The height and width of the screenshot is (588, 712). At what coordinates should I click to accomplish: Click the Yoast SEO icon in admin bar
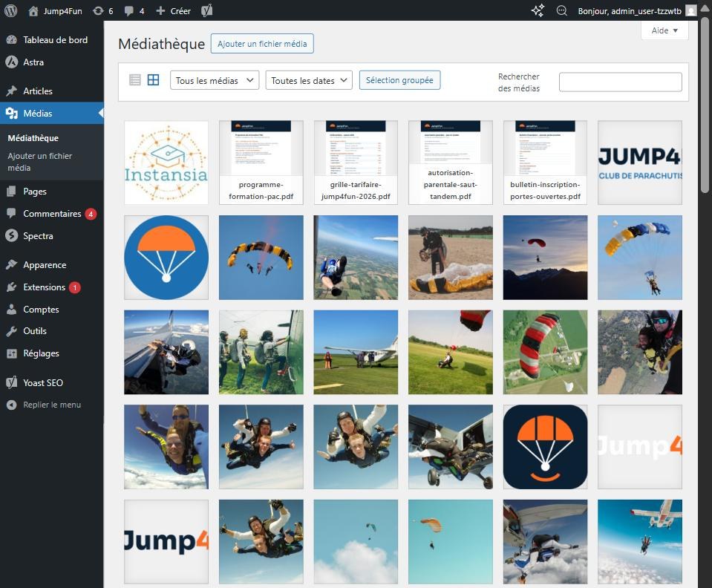click(206, 10)
